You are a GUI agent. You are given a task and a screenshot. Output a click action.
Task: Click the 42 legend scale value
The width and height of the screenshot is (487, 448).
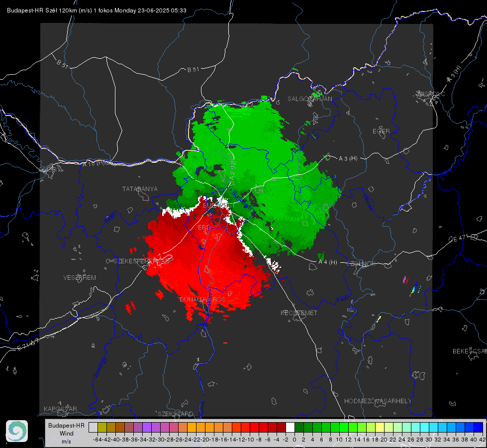[x=483, y=440]
